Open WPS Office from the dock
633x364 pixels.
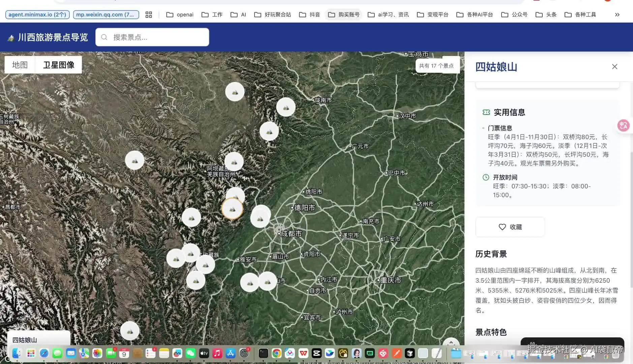[x=303, y=353]
